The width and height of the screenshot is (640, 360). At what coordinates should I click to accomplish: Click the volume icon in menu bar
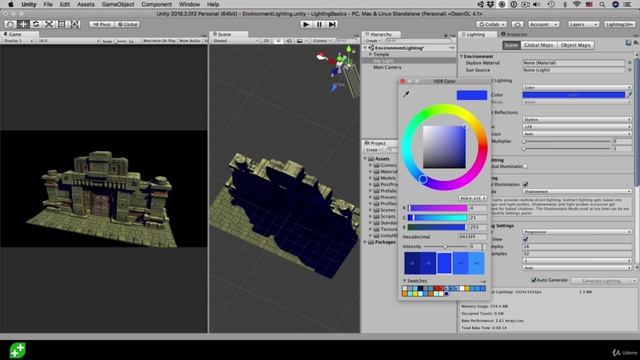point(536,4)
